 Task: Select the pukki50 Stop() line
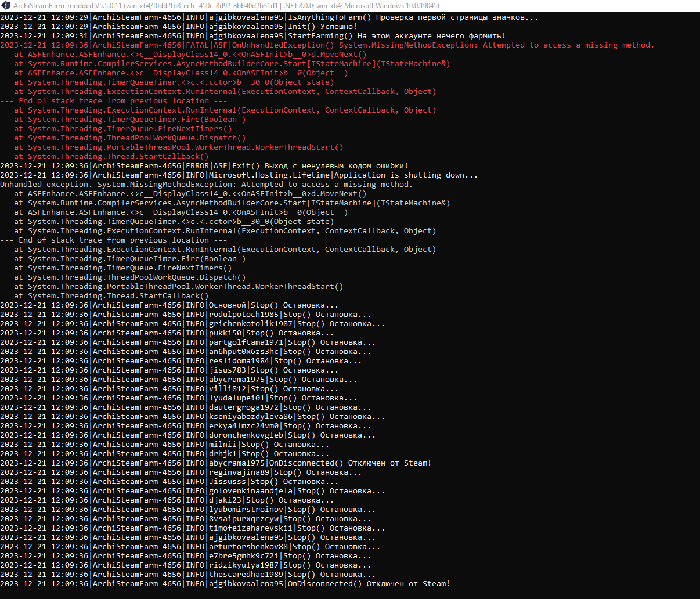click(167, 333)
